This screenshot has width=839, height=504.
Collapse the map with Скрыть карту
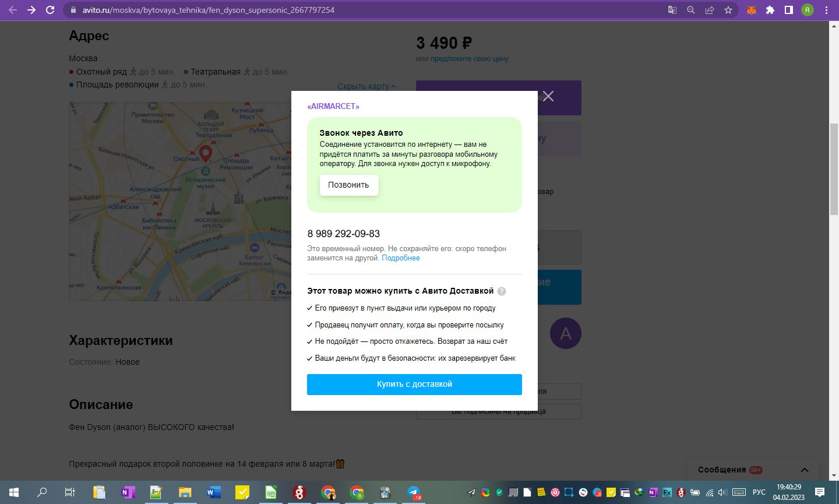[x=366, y=86]
